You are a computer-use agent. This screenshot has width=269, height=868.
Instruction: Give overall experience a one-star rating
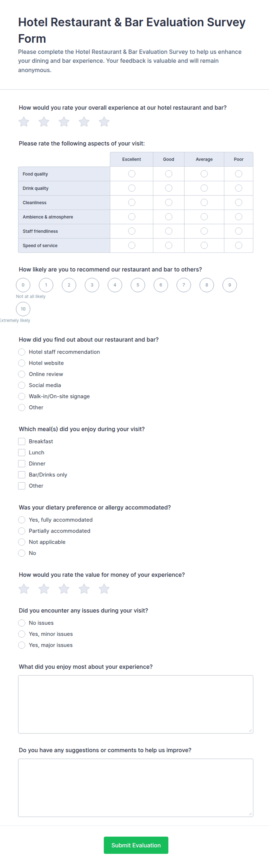tap(24, 122)
